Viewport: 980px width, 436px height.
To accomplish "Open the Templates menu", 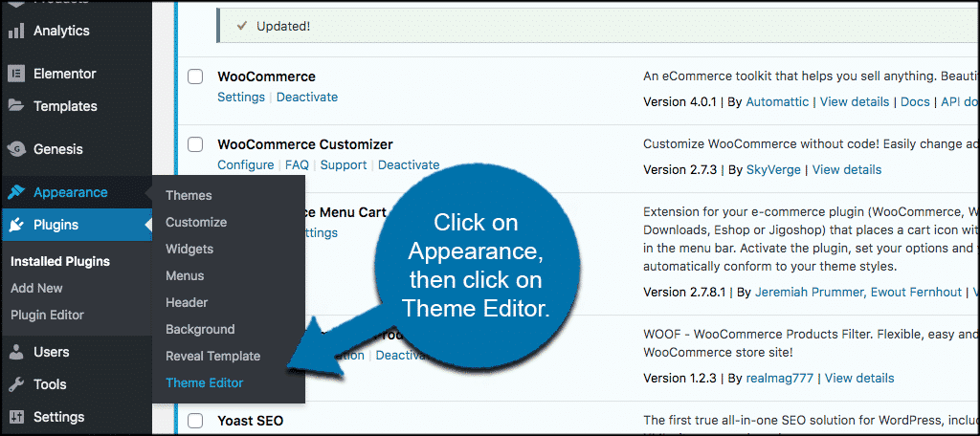I will click(66, 106).
